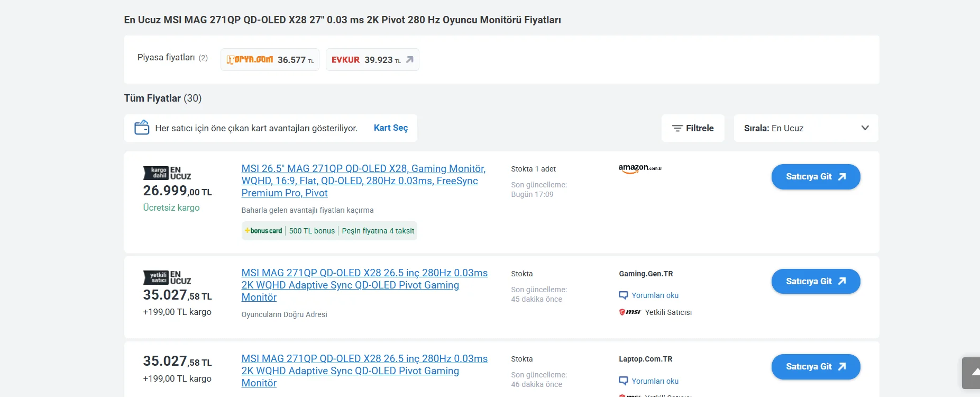Viewport: 980px width, 397px height.
Task: Click the Laptop.Com.TR seller name
Action: (646, 359)
